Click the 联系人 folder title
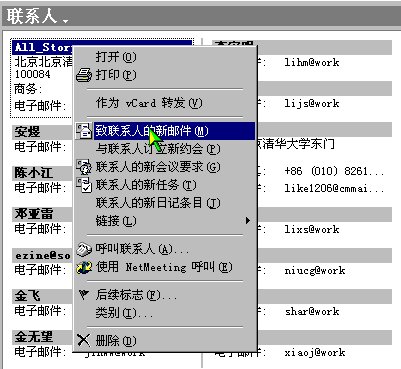The image size is (401, 369). [x=32, y=16]
